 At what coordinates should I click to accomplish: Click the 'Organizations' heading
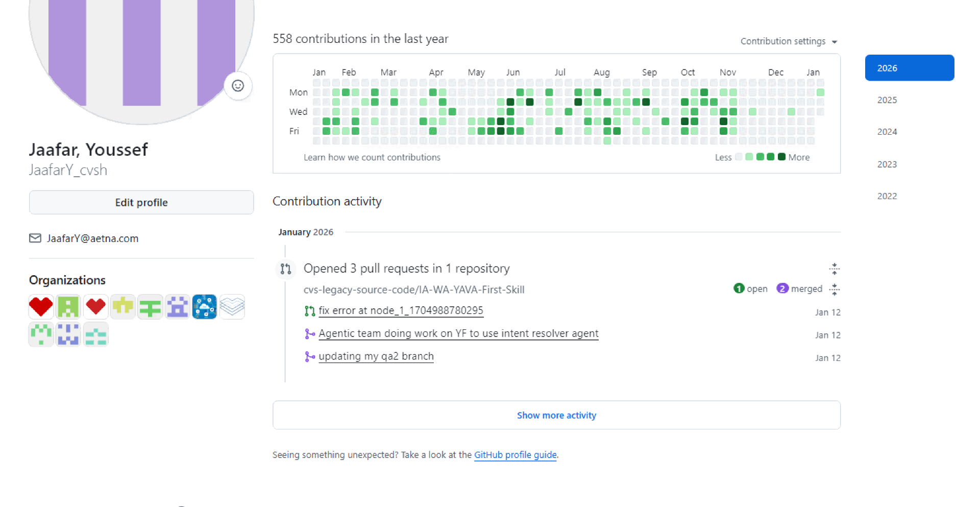coord(67,280)
